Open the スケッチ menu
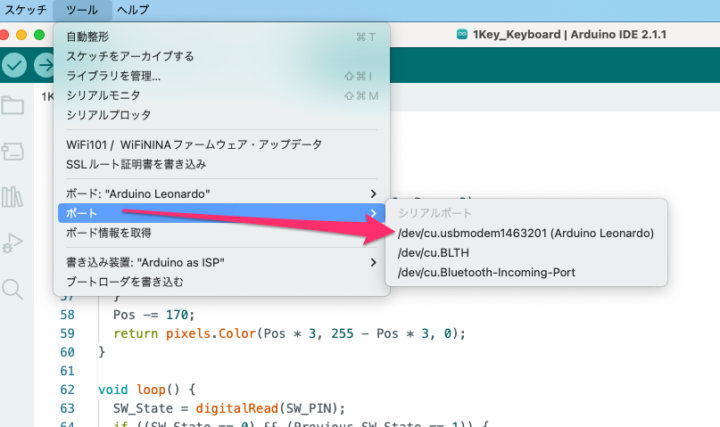Viewport: 720px width, 427px height. tap(24, 9)
